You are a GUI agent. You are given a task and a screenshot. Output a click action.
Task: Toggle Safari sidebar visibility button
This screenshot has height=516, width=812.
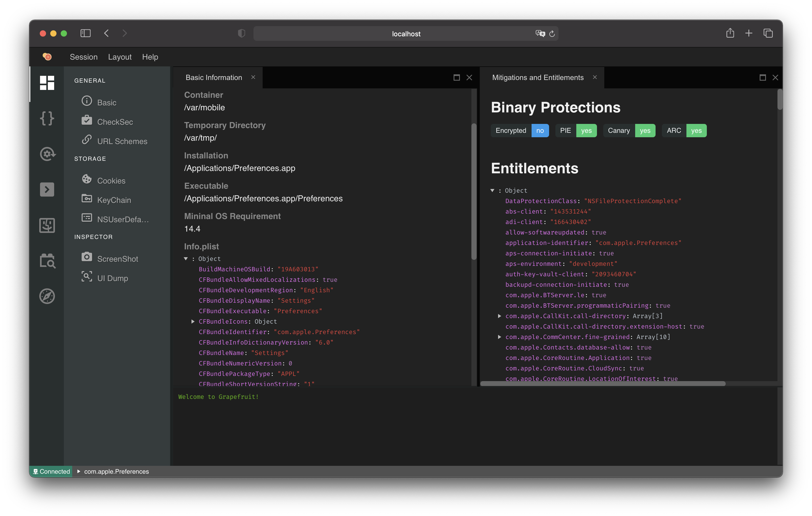86,33
